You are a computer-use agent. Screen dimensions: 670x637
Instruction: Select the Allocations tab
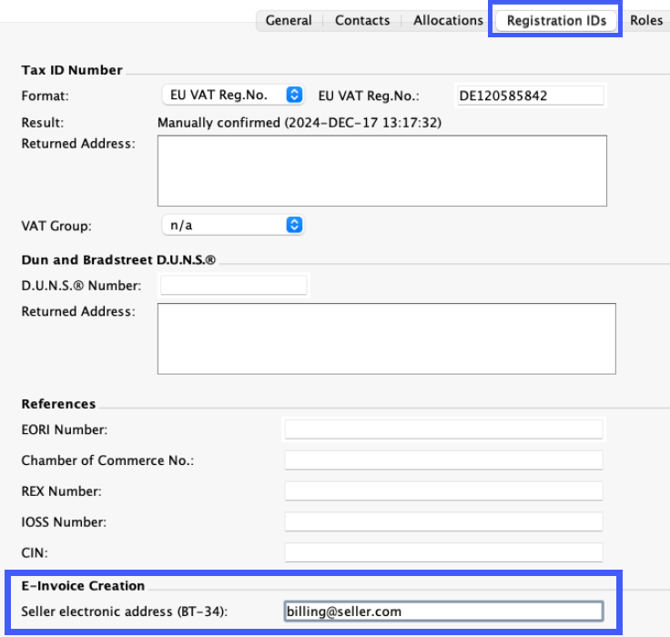[448, 21]
